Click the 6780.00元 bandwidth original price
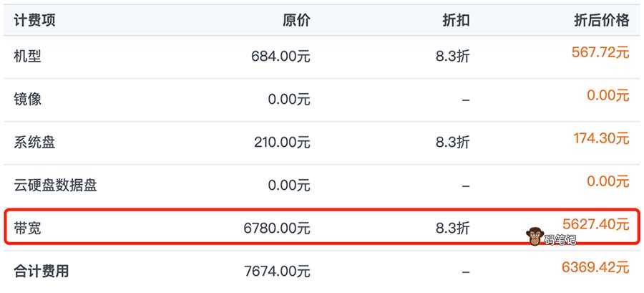Viewport: 644px width, 293px height. pyautogui.click(x=276, y=229)
